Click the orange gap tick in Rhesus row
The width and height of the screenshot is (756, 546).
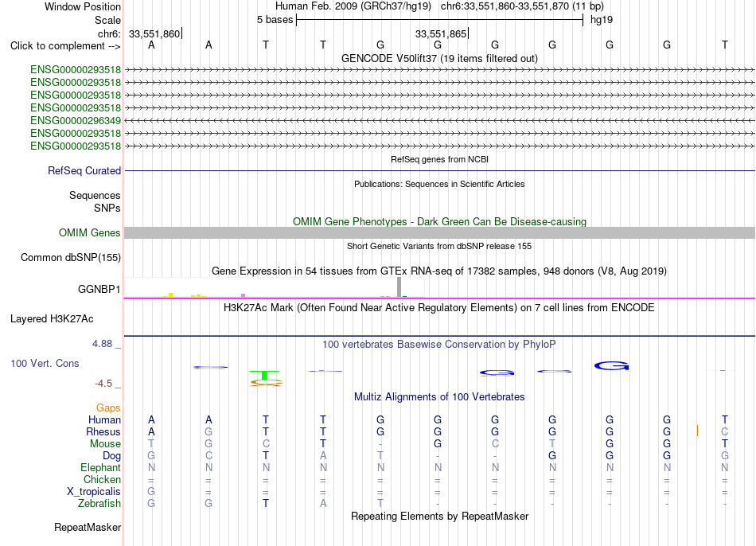pos(697,431)
